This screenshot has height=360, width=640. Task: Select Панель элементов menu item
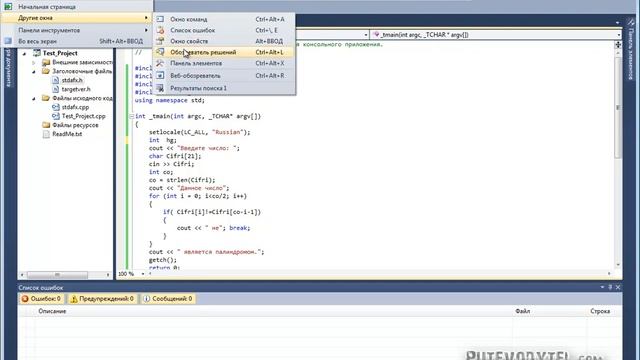point(224,63)
